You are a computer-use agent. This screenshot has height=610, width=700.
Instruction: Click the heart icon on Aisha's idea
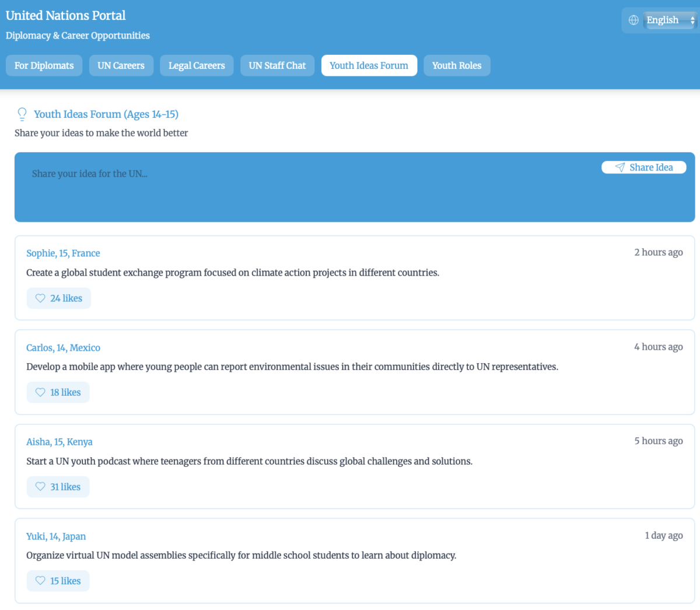(40, 487)
